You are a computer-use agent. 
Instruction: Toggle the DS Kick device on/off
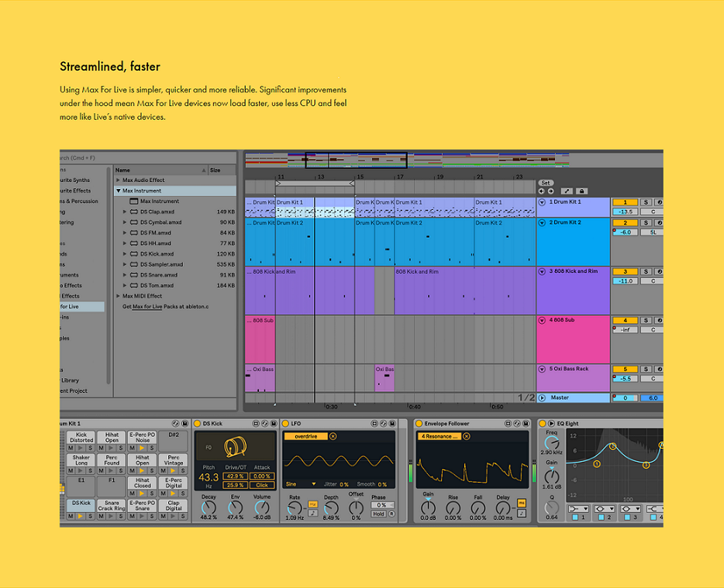[197, 423]
